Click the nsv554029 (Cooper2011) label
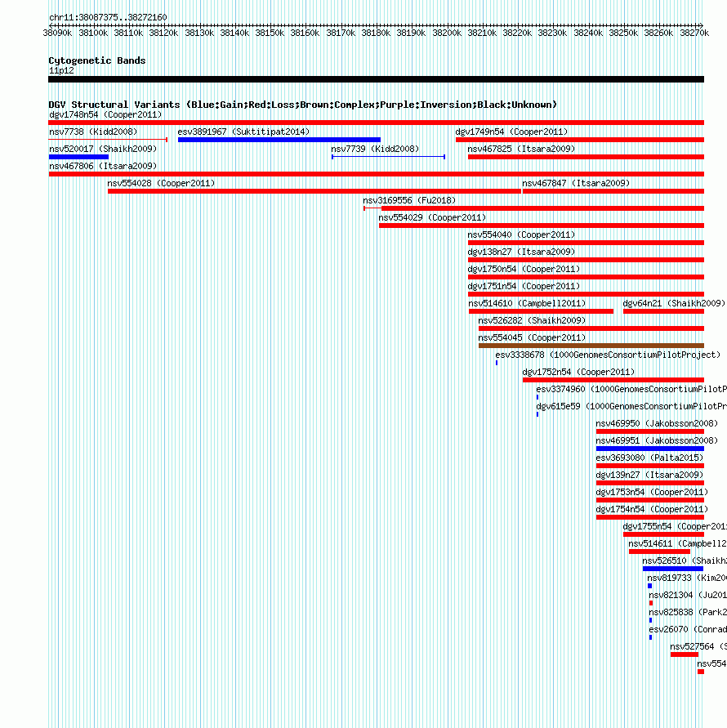727x728 pixels. click(x=432, y=218)
